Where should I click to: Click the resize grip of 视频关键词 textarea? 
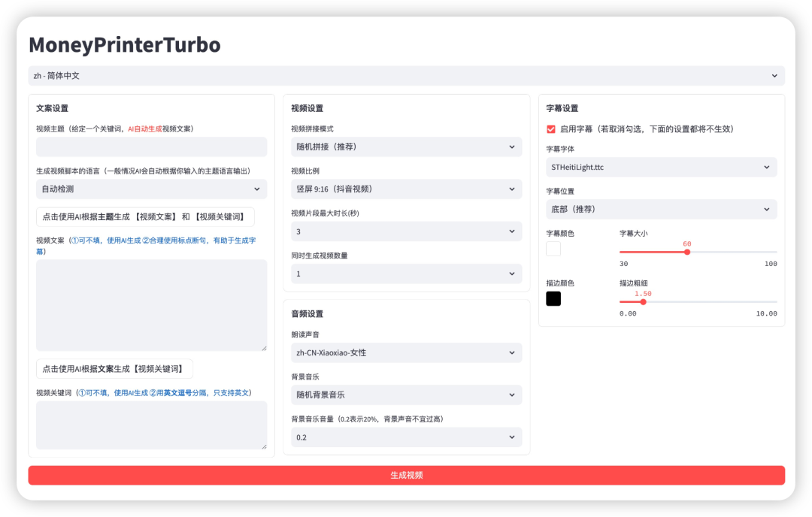[x=264, y=446]
